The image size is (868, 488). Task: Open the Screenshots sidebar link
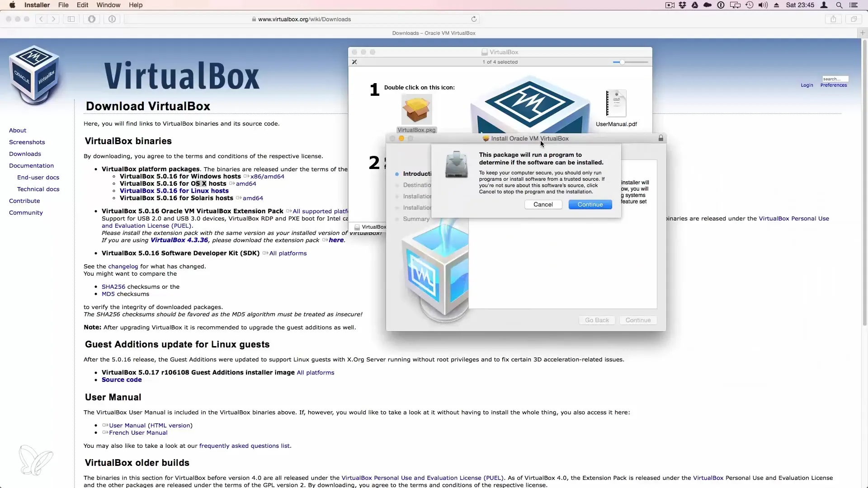(27, 142)
